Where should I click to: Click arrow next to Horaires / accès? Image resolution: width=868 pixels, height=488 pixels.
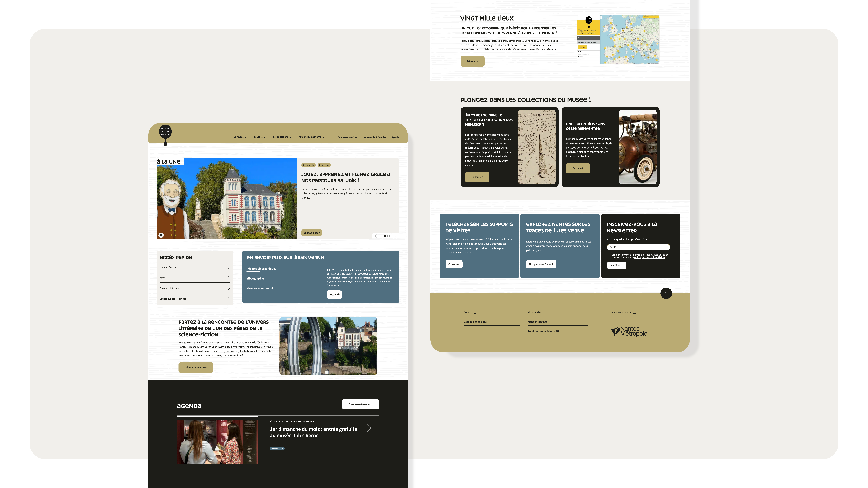228,267
